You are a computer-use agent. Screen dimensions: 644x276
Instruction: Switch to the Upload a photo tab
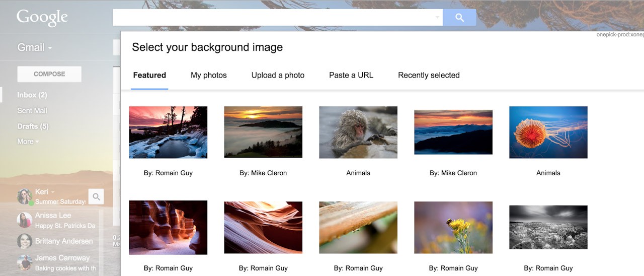click(278, 75)
